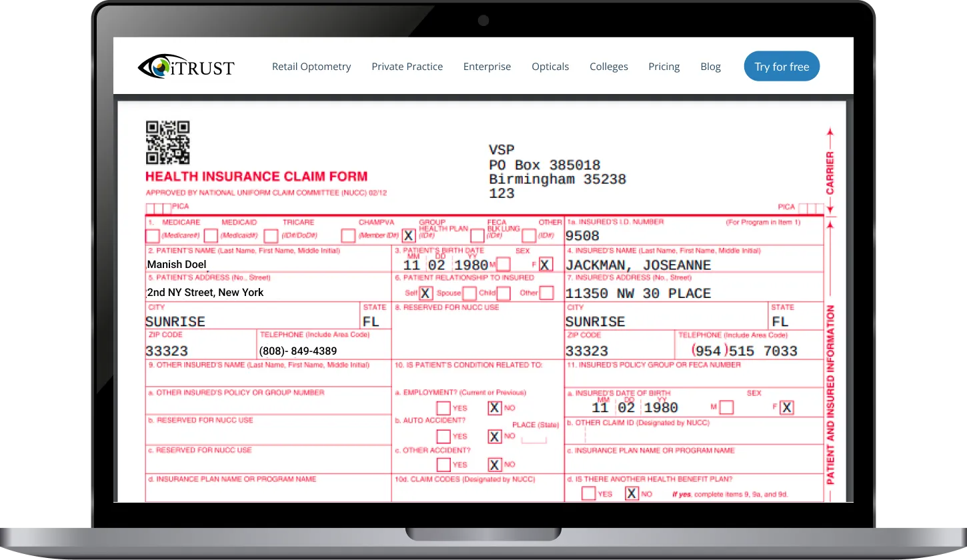Check YES for Auto Accident

443,437
